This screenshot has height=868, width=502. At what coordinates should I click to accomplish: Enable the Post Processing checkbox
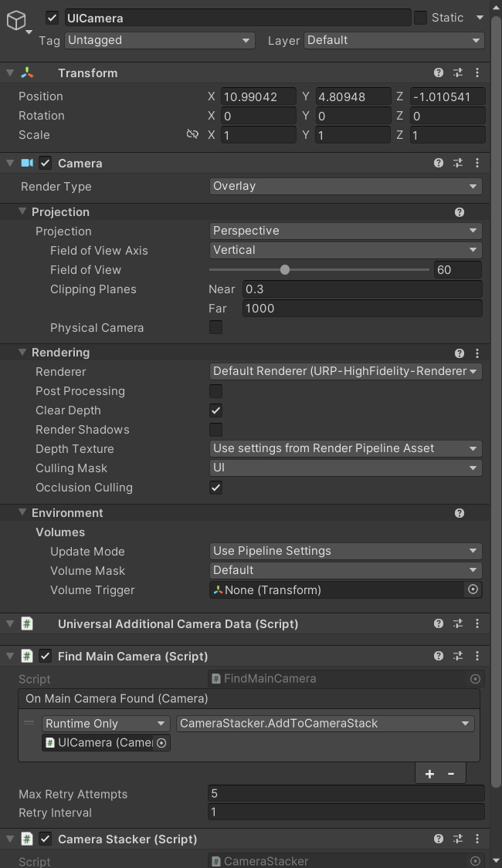click(x=215, y=391)
